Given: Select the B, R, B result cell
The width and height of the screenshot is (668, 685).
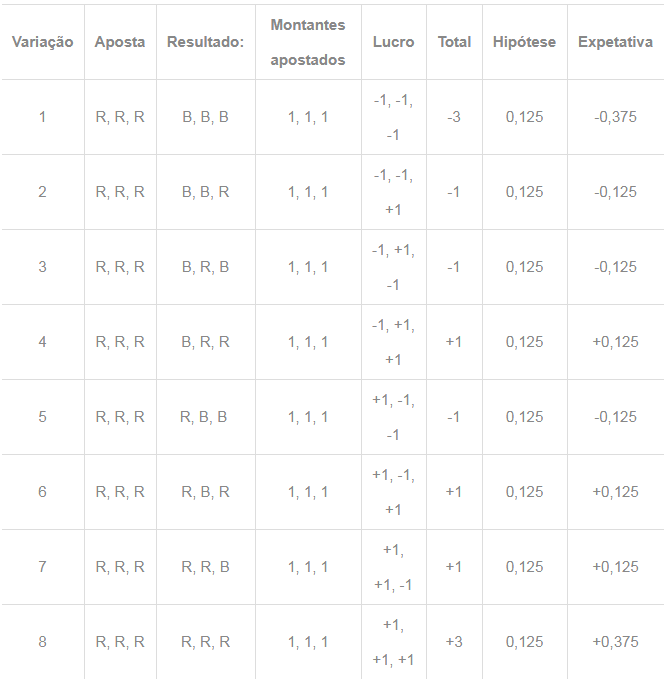Looking at the screenshot, I should [205, 267].
